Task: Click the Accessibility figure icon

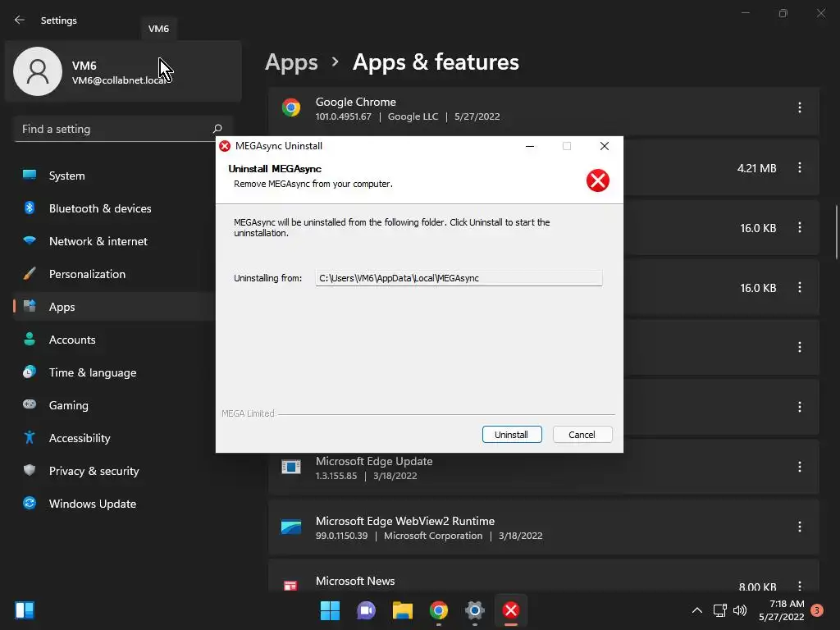Action: coord(30,438)
